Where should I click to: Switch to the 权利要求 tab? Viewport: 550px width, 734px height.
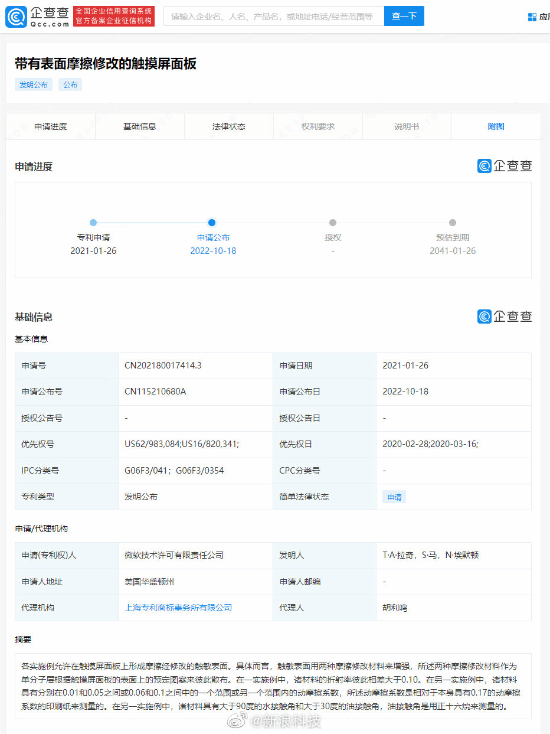(x=318, y=126)
